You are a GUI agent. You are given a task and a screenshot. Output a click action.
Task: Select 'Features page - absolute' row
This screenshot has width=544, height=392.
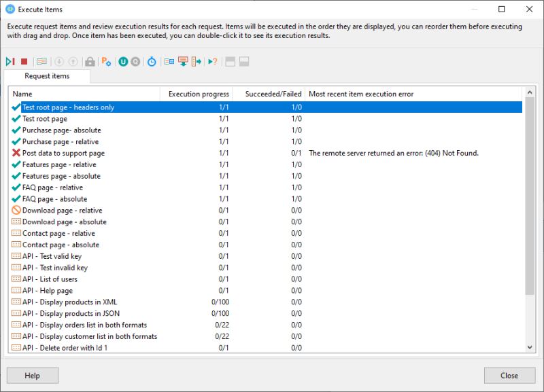[x=266, y=176]
